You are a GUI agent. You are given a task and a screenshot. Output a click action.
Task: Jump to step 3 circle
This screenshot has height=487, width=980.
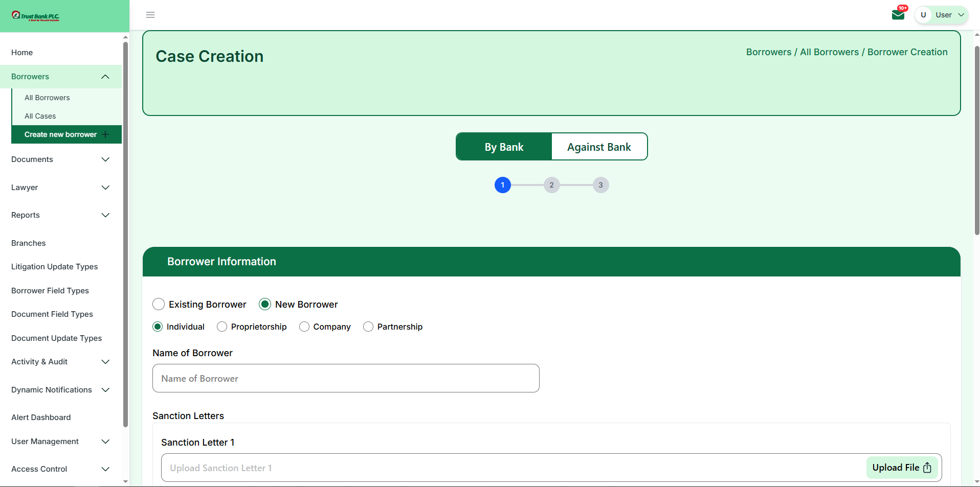pyautogui.click(x=600, y=185)
